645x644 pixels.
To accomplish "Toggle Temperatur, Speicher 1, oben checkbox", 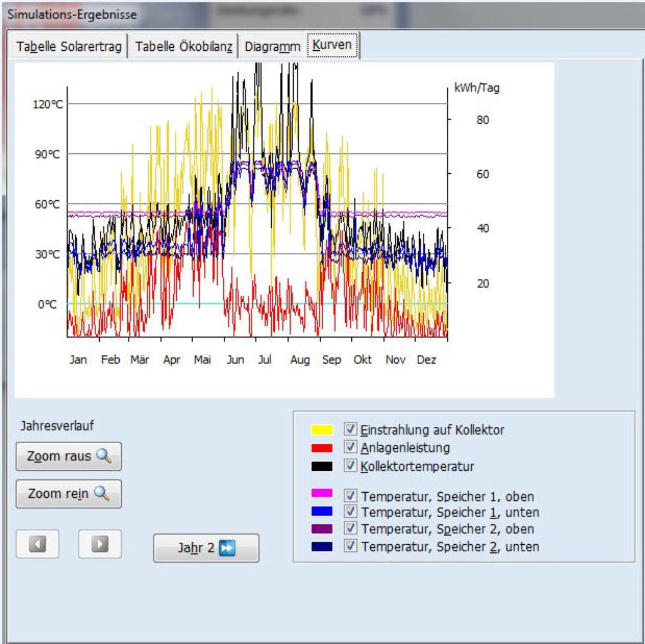I will point(350,496).
